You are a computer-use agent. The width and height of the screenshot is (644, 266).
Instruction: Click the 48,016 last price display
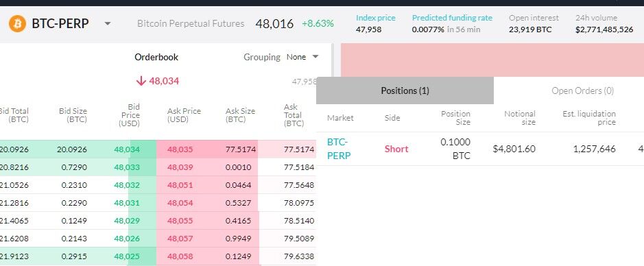click(x=274, y=24)
